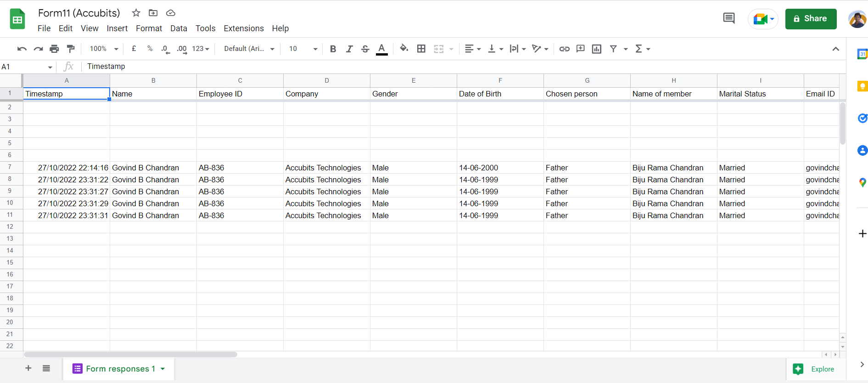
Task: Open comment history
Action: [x=728, y=18]
